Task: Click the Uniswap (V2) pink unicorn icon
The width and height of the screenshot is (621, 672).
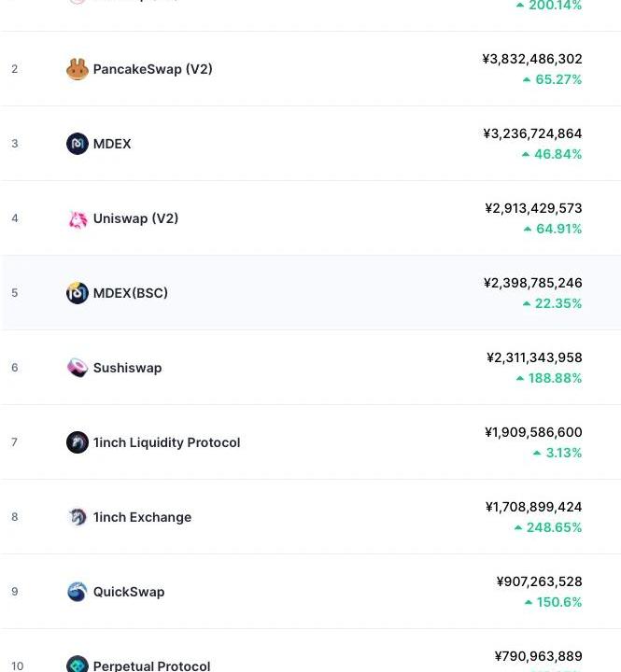Action: pos(78,219)
